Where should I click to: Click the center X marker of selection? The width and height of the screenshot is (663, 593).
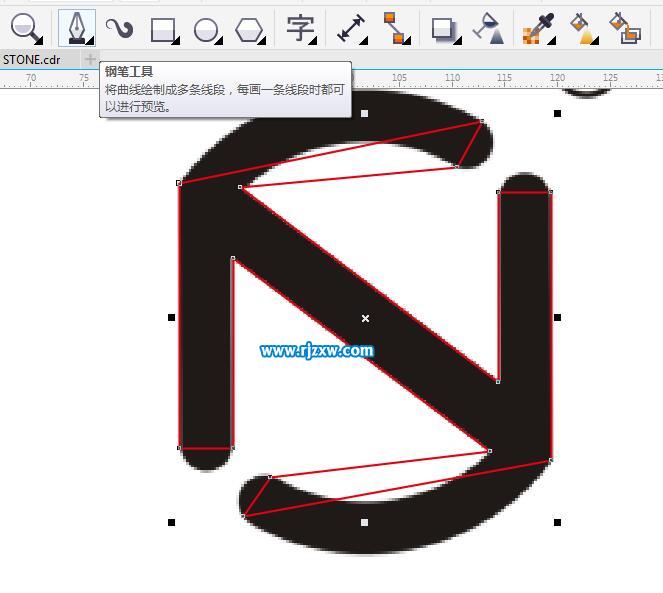pos(365,318)
